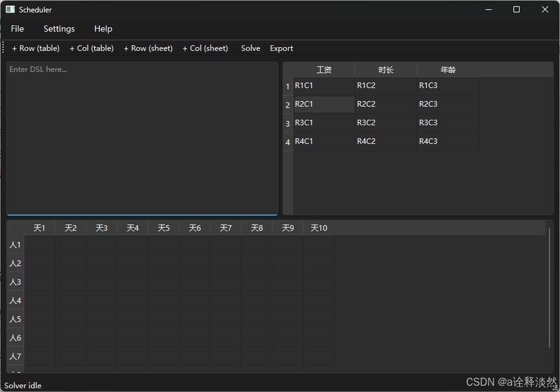Image resolution: width=560 pixels, height=392 pixels.
Task: Close the Scheduler window
Action: 544,9
